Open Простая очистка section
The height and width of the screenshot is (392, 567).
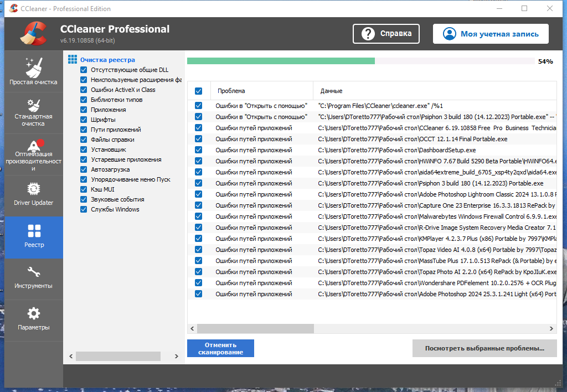34,71
